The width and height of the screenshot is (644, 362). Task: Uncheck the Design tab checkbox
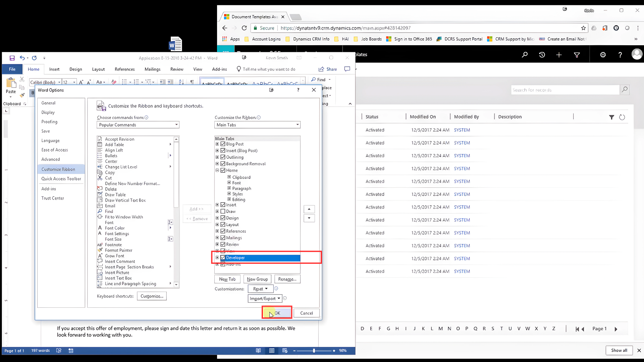[223, 218]
